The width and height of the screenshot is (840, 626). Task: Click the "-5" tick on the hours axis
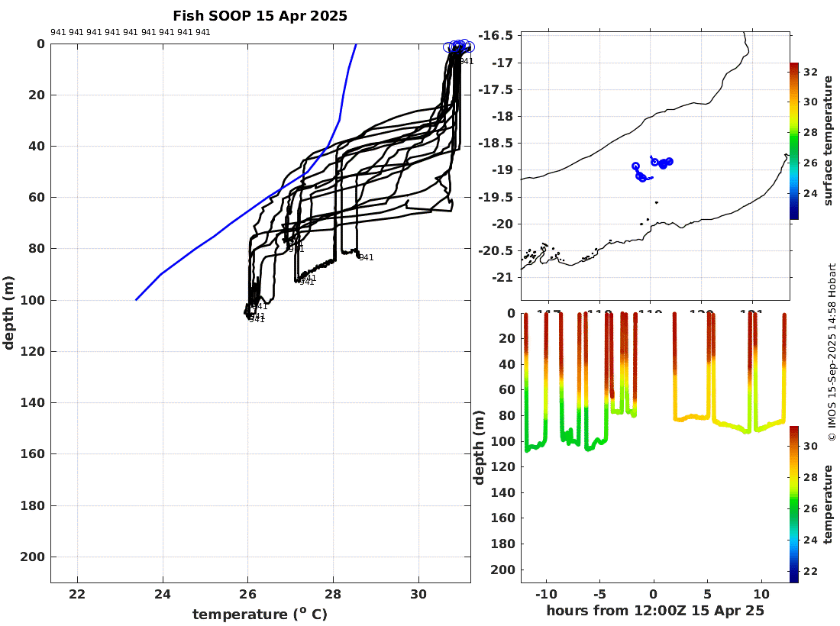point(599,594)
